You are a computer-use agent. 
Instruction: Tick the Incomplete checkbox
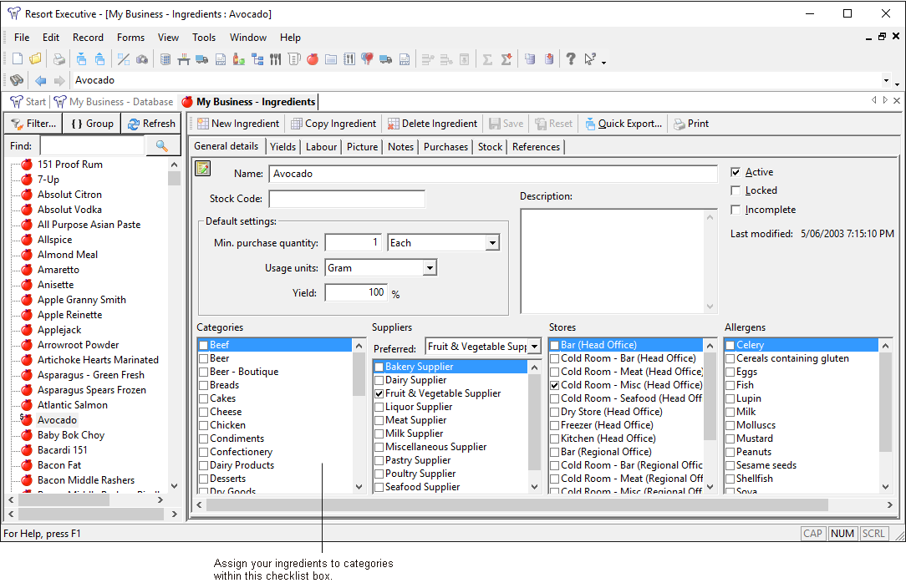[x=735, y=210]
